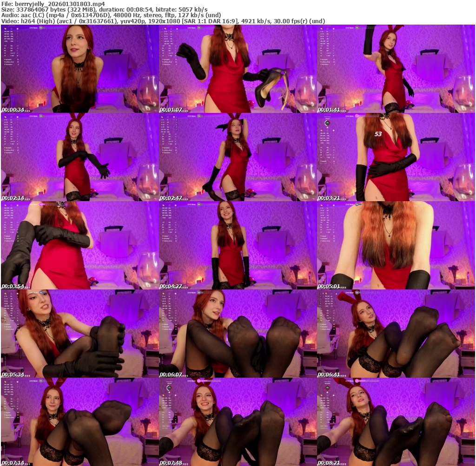Select the thumbnail at 00:07:48
The image size is (476, 466).
238,422
